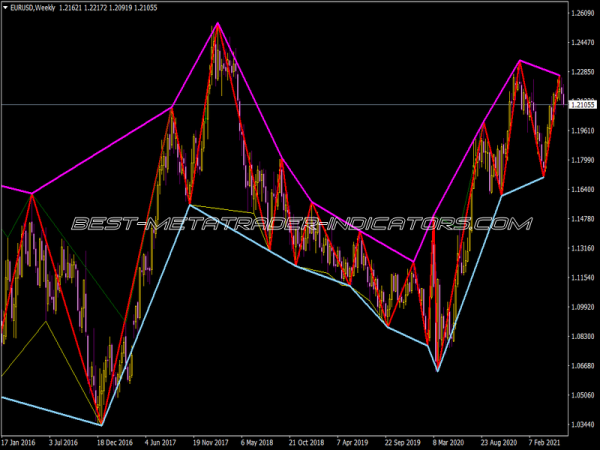Image resolution: width=600 pixels, height=450 pixels.
Task: Click the 7 Feb 2021 date label
Action: pyautogui.click(x=545, y=443)
